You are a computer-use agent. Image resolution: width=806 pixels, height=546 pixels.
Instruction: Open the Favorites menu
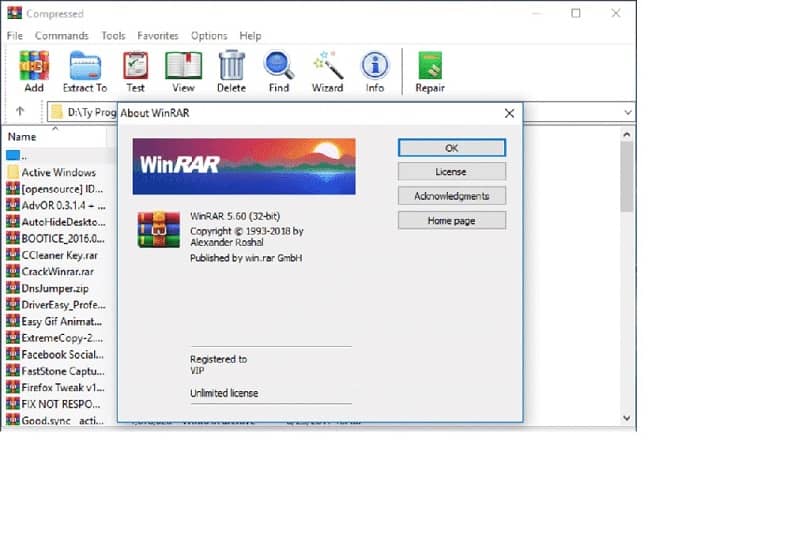click(158, 35)
